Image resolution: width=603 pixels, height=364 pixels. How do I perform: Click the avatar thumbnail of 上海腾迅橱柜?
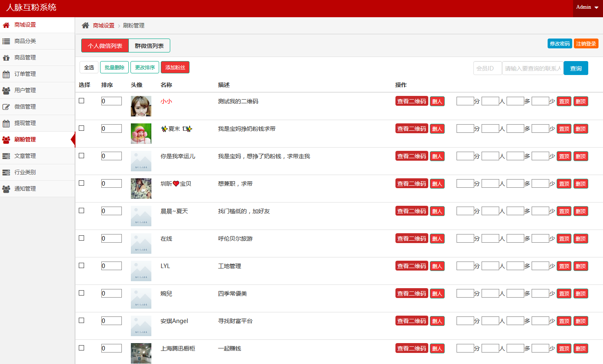coord(141,353)
